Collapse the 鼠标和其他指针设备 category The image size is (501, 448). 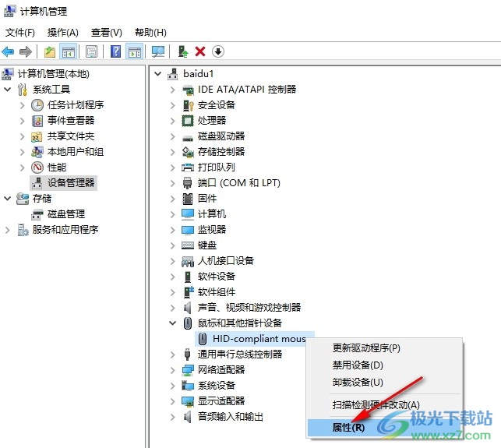(172, 323)
